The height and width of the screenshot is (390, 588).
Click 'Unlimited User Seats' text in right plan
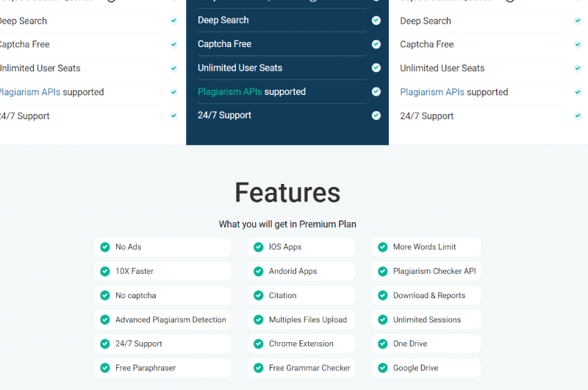tap(442, 68)
